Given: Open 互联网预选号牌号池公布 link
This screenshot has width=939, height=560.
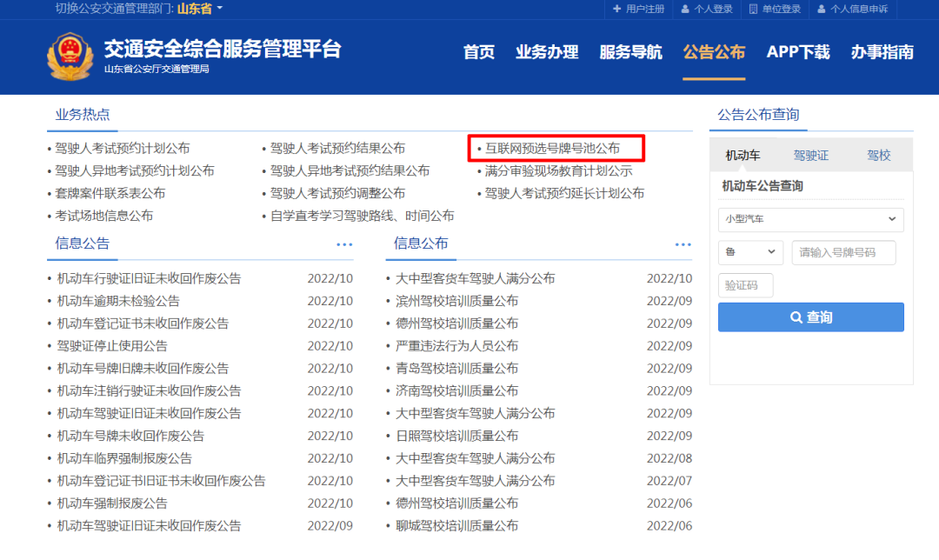Looking at the screenshot, I should (x=552, y=149).
